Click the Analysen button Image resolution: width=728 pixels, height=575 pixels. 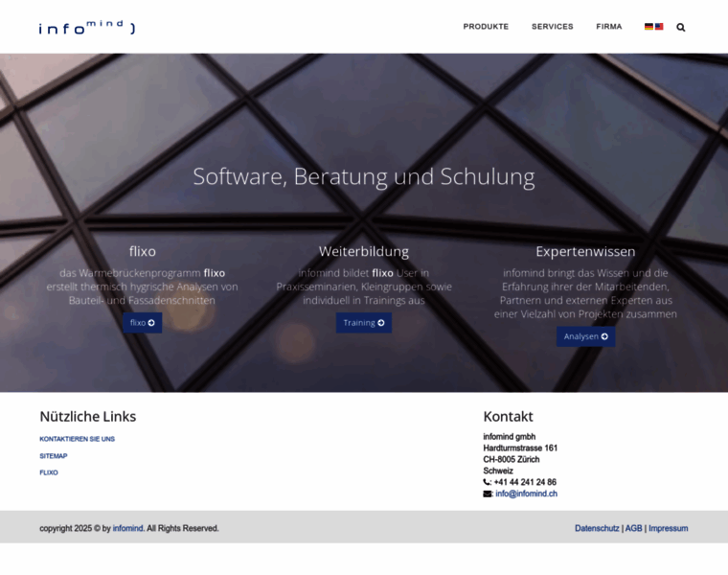coord(586,336)
